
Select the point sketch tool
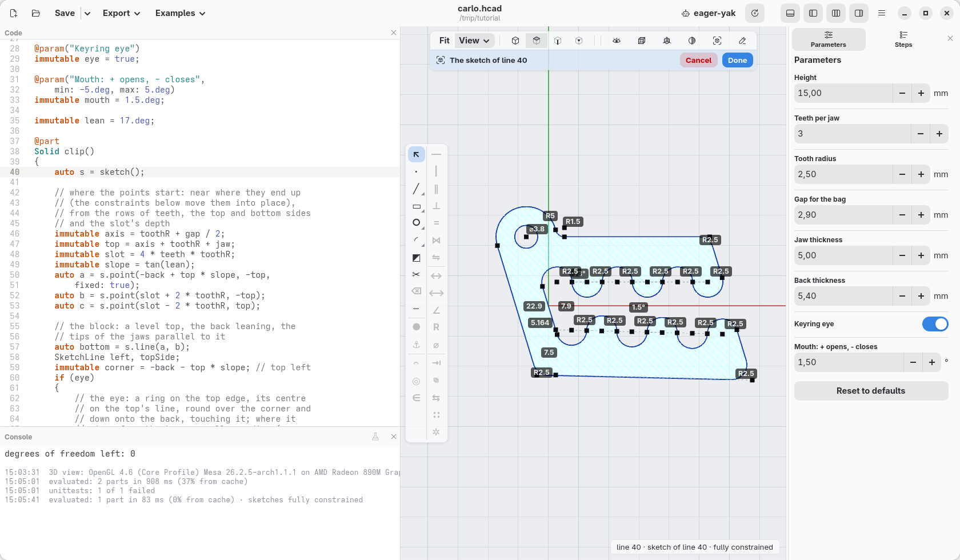tap(416, 171)
